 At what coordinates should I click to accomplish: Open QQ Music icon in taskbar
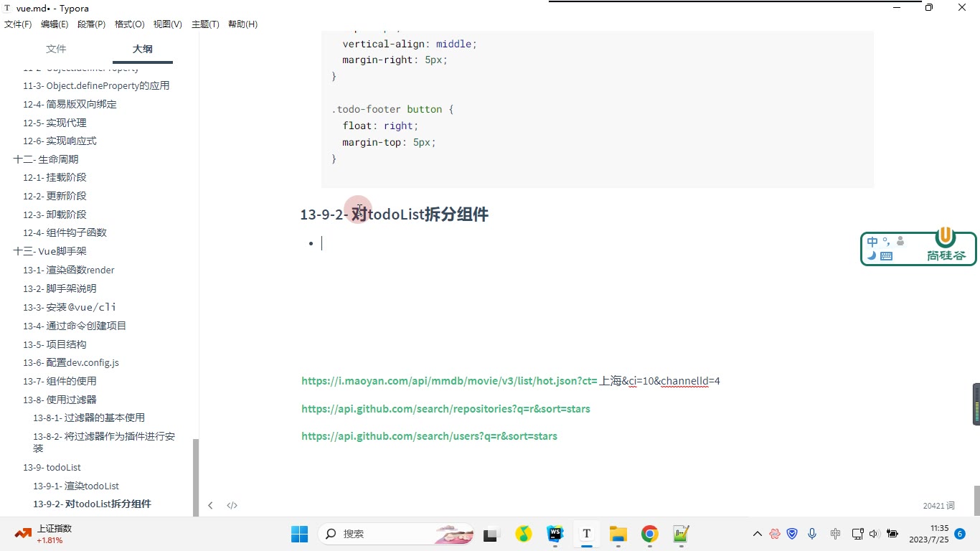(524, 534)
